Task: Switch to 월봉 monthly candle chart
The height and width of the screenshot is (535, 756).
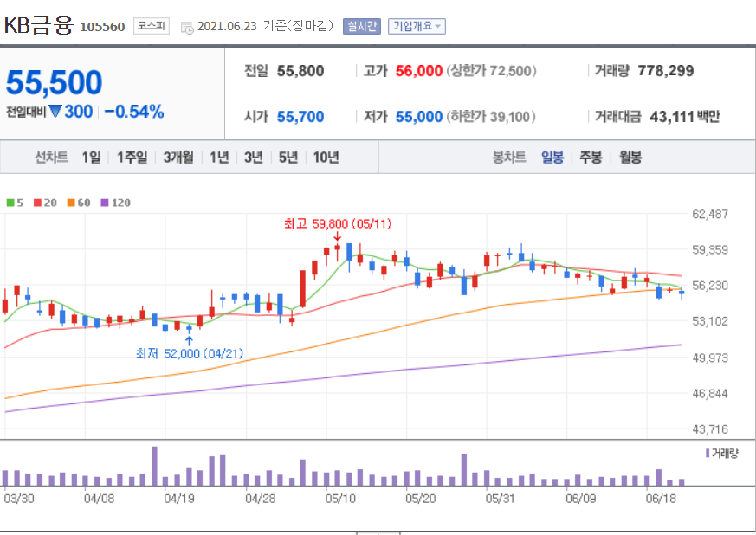Action: (630, 158)
